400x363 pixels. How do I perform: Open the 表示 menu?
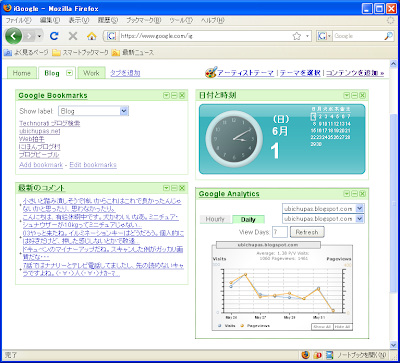click(79, 20)
